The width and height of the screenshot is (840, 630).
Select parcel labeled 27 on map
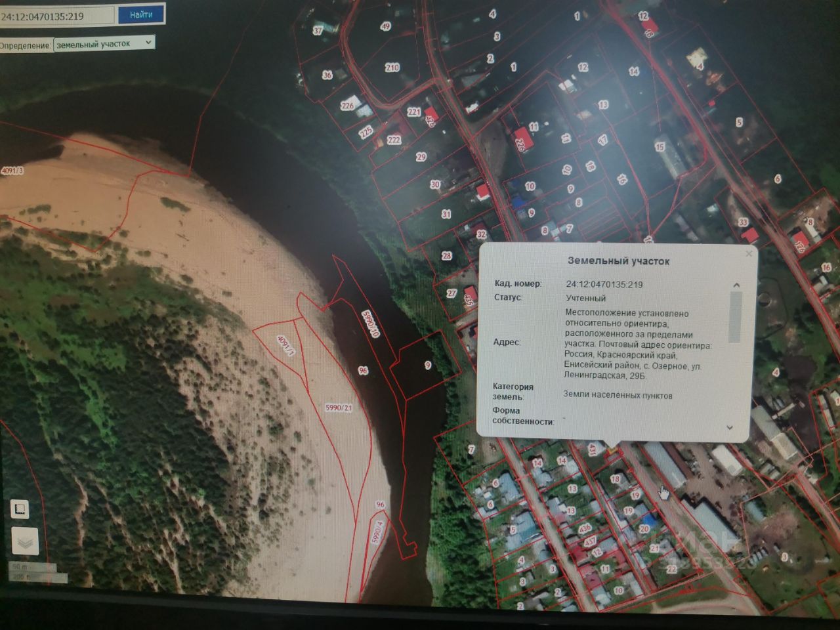point(451,293)
